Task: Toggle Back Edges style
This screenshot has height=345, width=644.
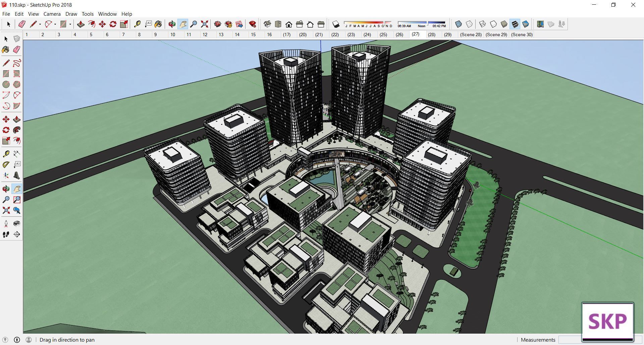Action: (x=469, y=24)
